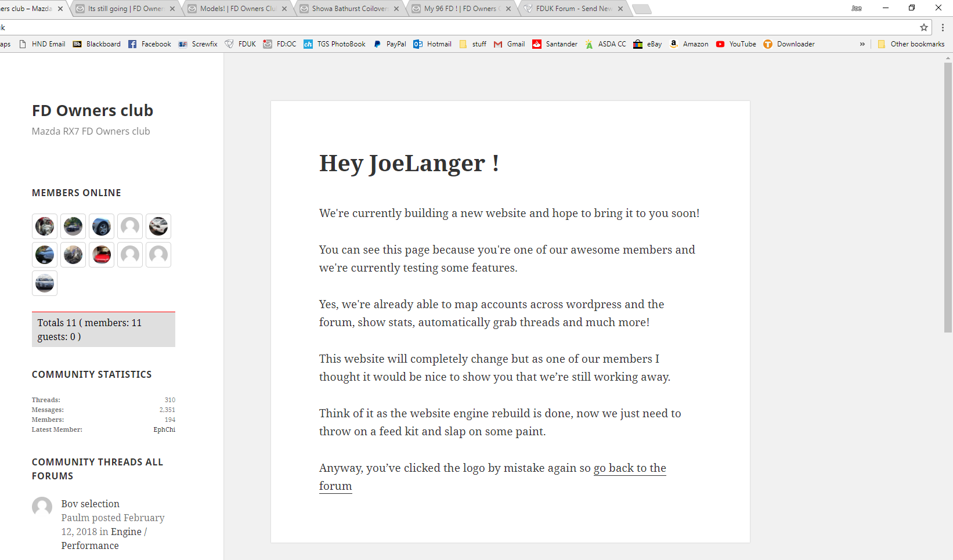Open the FD:OC bookmark
The width and height of the screenshot is (953, 560).
click(280, 44)
